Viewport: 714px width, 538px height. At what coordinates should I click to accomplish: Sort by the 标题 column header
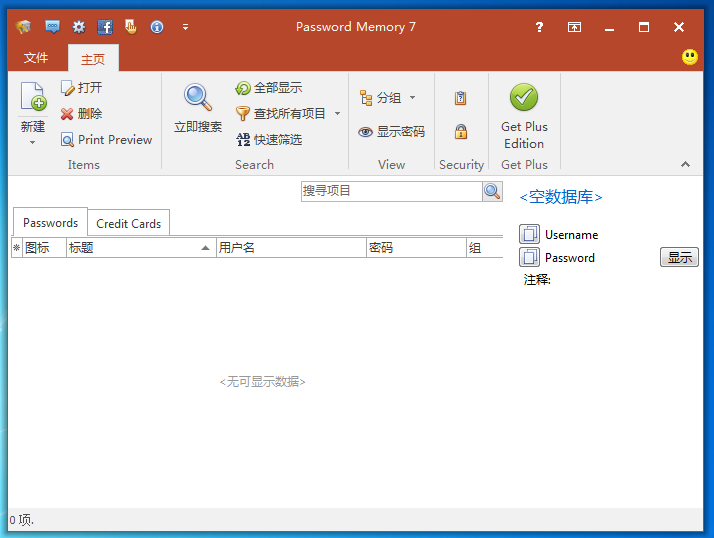coord(141,248)
